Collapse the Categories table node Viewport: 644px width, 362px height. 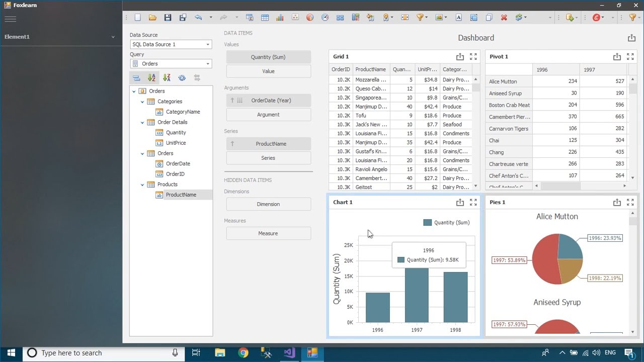coord(142,102)
